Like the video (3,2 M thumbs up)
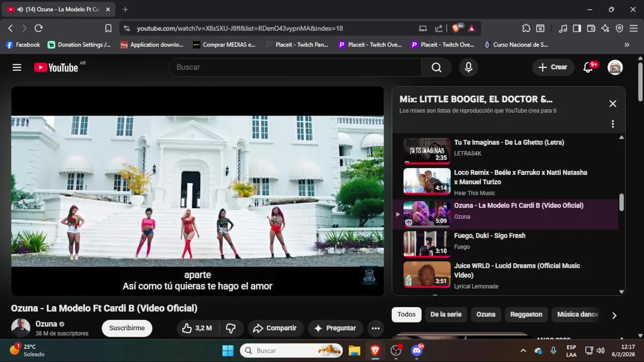This screenshot has width=644, height=362. click(x=197, y=328)
